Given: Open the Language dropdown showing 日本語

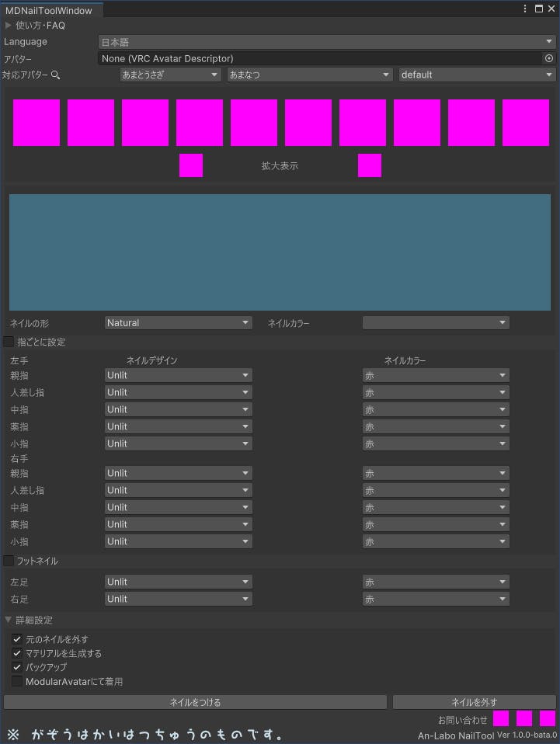Looking at the screenshot, I should coord(326,42).
